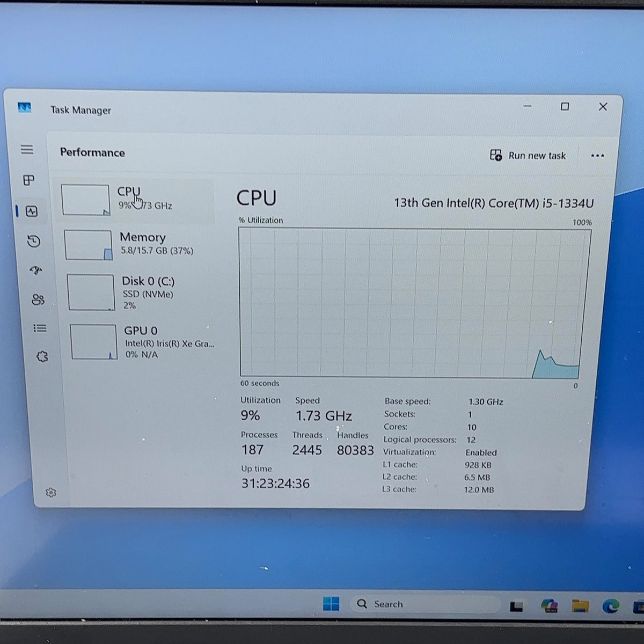Click the Task Manager title bar icon
644x644 pixels.
point(25,108)
